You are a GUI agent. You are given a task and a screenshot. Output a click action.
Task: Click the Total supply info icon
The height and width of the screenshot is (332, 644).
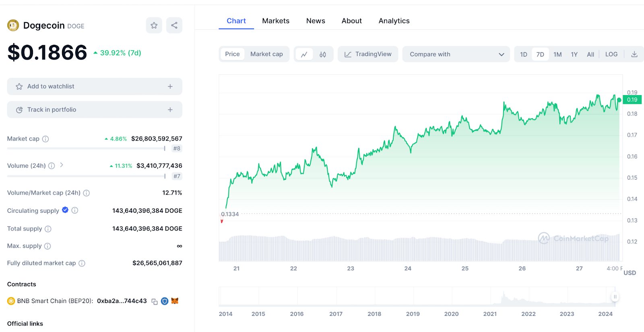(x=48, y=229)
